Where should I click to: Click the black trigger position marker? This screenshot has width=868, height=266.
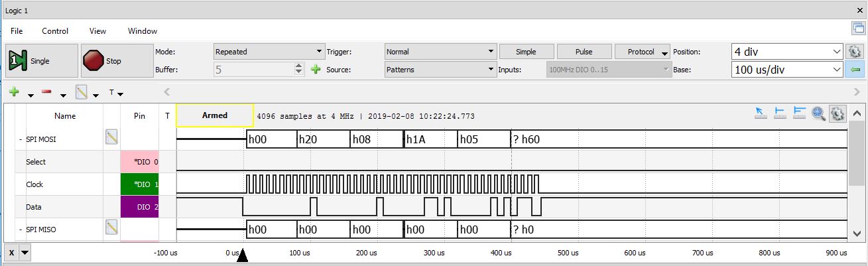click(x=242, y=255)
